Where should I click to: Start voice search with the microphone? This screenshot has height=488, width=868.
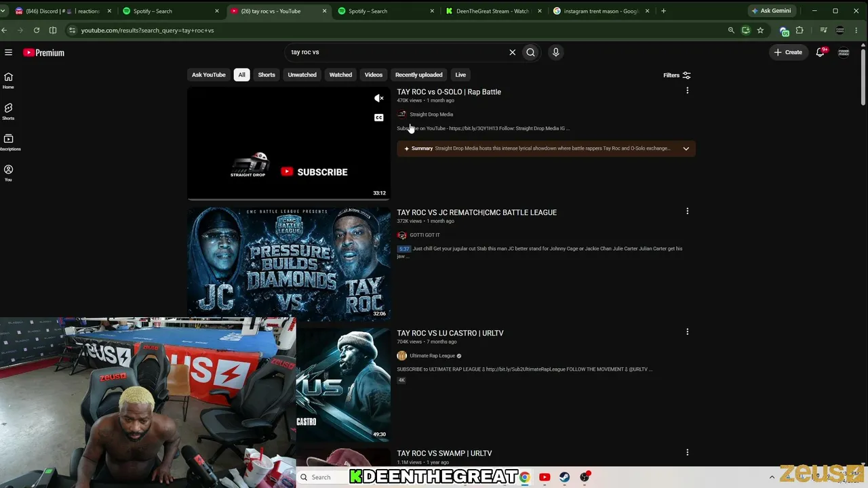(555, 52)
